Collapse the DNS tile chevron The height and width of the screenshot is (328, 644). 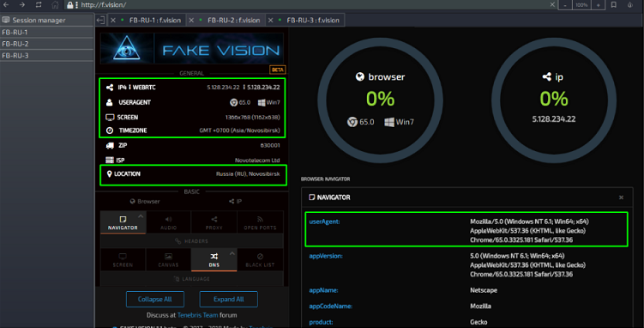point(232,253)
